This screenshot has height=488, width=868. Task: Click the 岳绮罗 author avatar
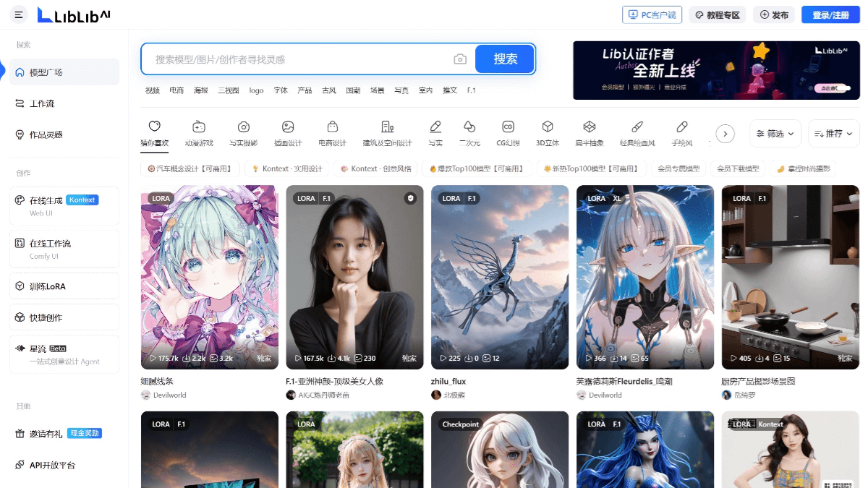(x=726, y=395)
